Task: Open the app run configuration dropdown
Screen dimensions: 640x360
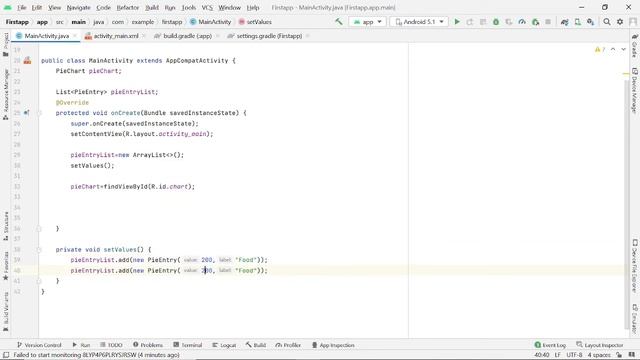Action: coord(368,22)
